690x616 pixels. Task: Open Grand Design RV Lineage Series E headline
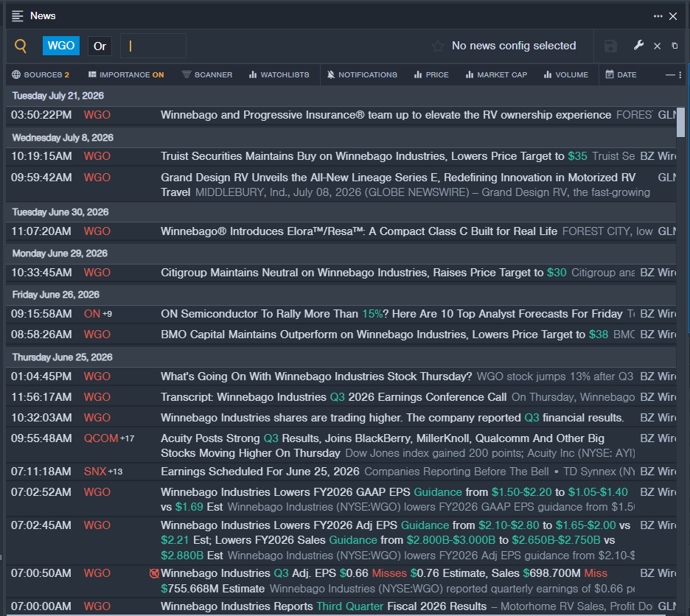(x=398, y=185)
